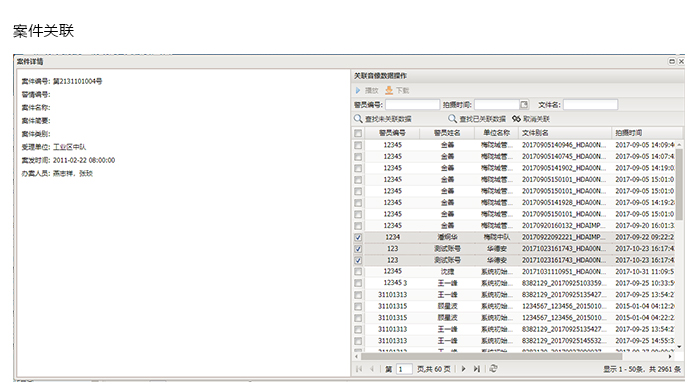Open the capture time calendar picker
700x390 pixels.
(x=524, y=104)
